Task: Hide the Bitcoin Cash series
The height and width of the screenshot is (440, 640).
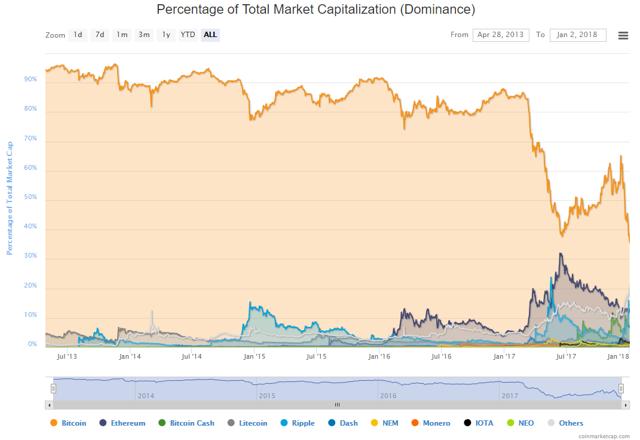Action: (191, 423)
